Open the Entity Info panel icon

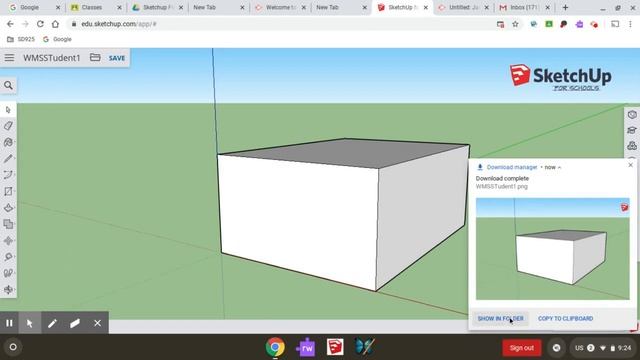click(632, 115)
